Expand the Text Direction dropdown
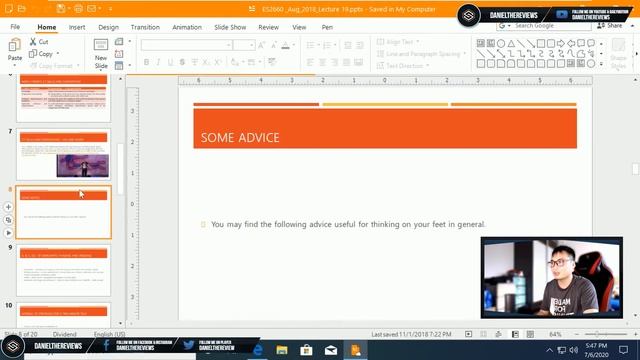The height and width of the screenshot is (360, 640). 428,65
